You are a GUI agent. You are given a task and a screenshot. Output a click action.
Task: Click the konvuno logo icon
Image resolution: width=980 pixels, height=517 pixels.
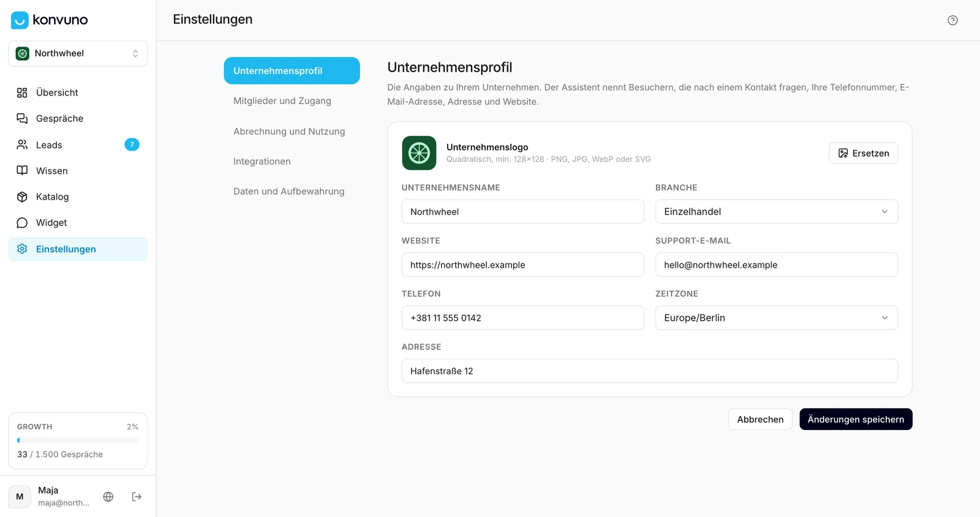click(x=20, y=20)
